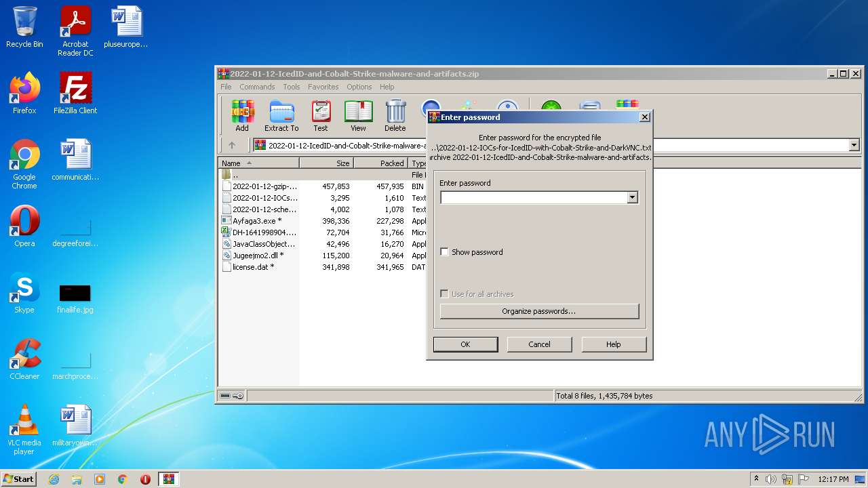Screen dimensions: 868x488
Task: Select FileZilla Client desktop shortcut
Action: [x=75, y=94]
